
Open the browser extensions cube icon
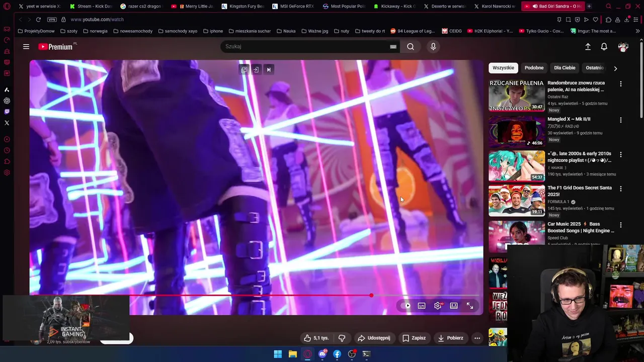tap(608, 20)
